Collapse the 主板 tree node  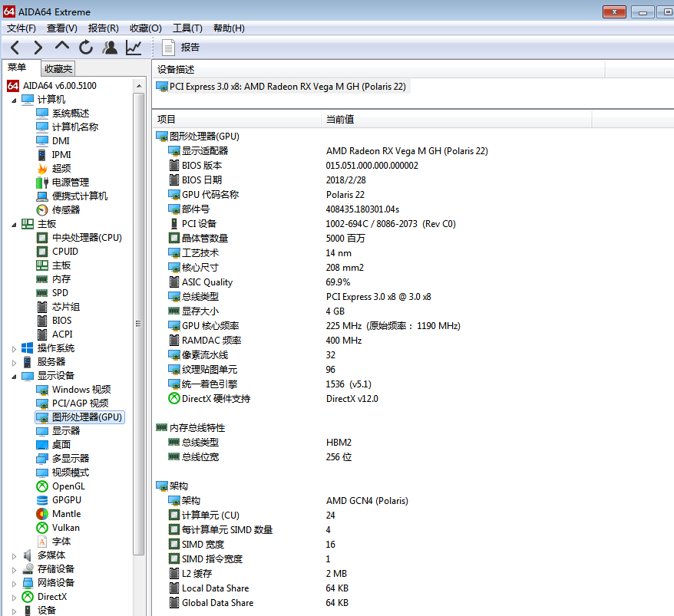[x=14, y=224]
